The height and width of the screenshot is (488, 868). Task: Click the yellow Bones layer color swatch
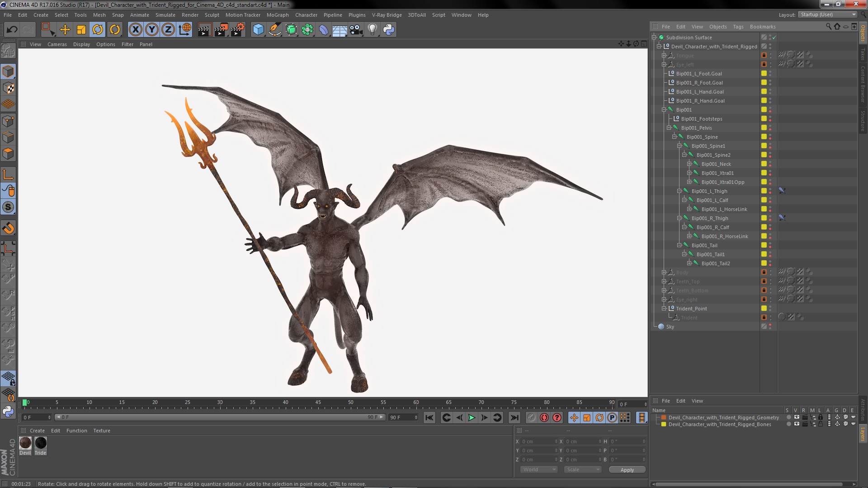[x=664, y=424]
